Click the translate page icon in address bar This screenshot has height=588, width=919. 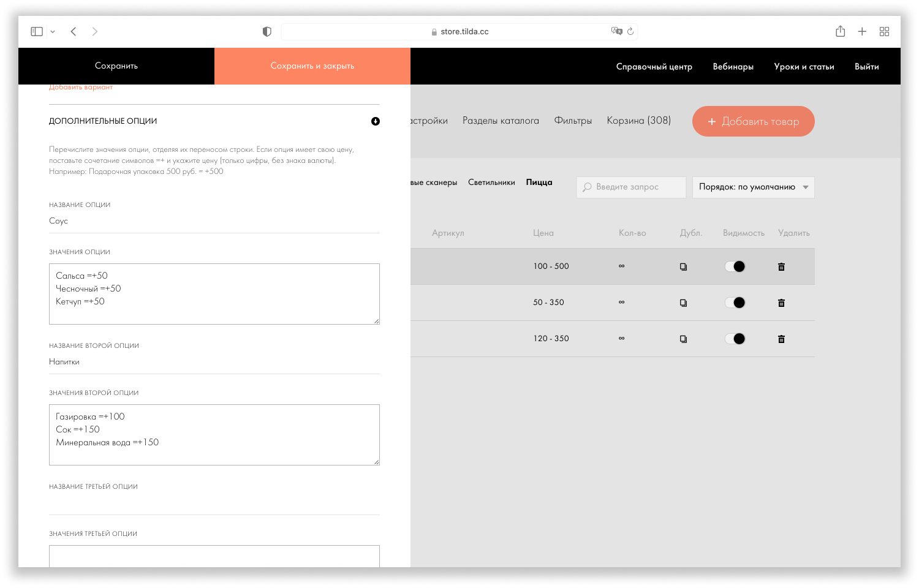(616, 31)
